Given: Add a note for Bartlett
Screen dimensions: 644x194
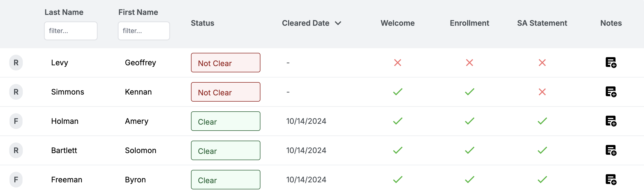Looking at the screenshot, I should [x=611, y=150].
